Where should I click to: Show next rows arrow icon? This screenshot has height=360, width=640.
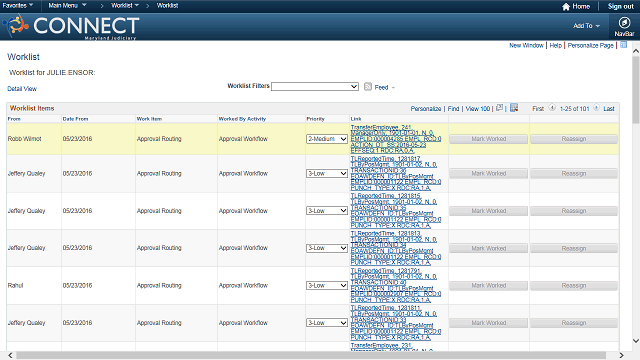pyautogui.click(x=596, y=108)
